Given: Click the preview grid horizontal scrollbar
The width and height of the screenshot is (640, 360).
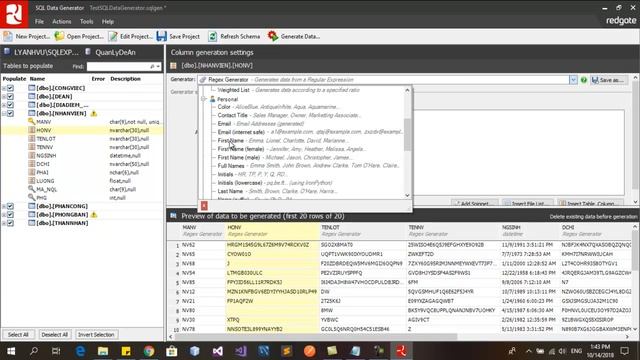Looking at the screenshot, I should click(317, 337).
